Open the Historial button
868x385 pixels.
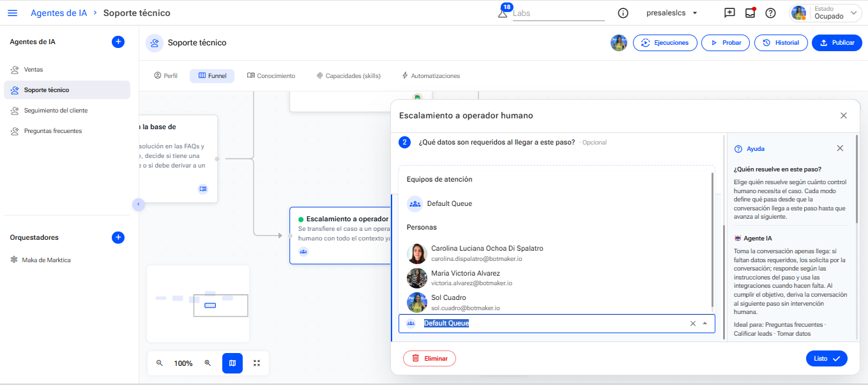[x=780, y=43]
